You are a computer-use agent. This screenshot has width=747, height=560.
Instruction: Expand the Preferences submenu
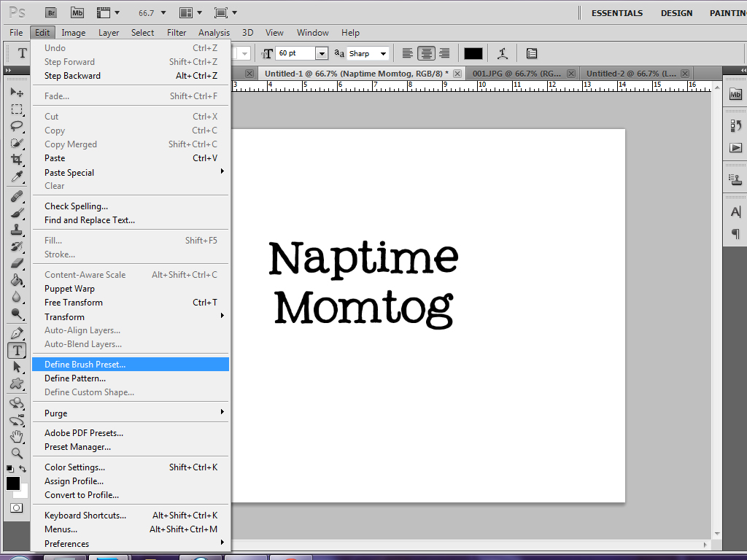131,543
